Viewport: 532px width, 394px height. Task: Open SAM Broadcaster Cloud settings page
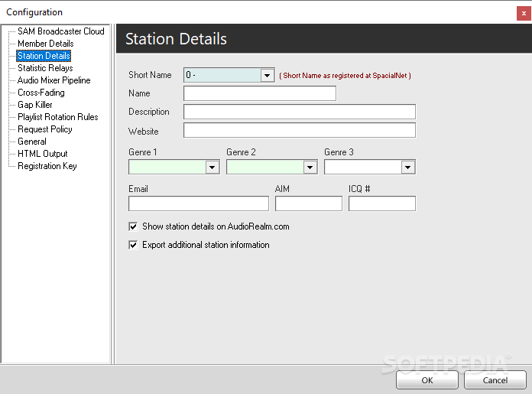pyautogui.click(x=60, y=31)
